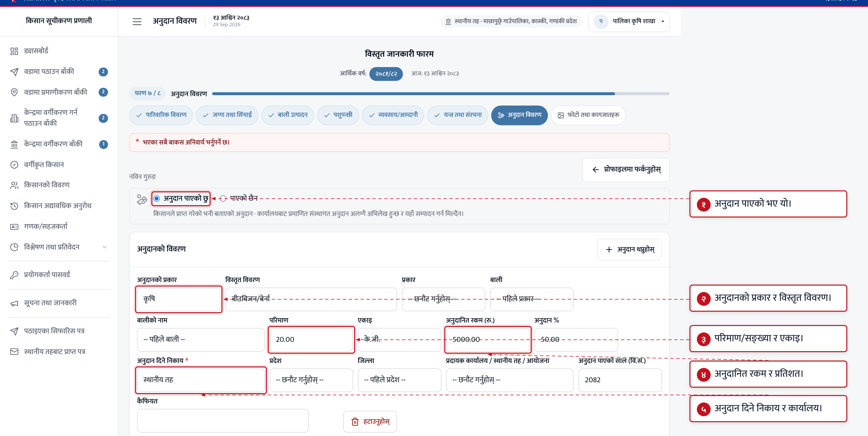Click the building icon beside केन्द्रमा वर्गीकरण गर्न पठाउन बाँकी
The image size is (868, 436).
coord(14,118)
